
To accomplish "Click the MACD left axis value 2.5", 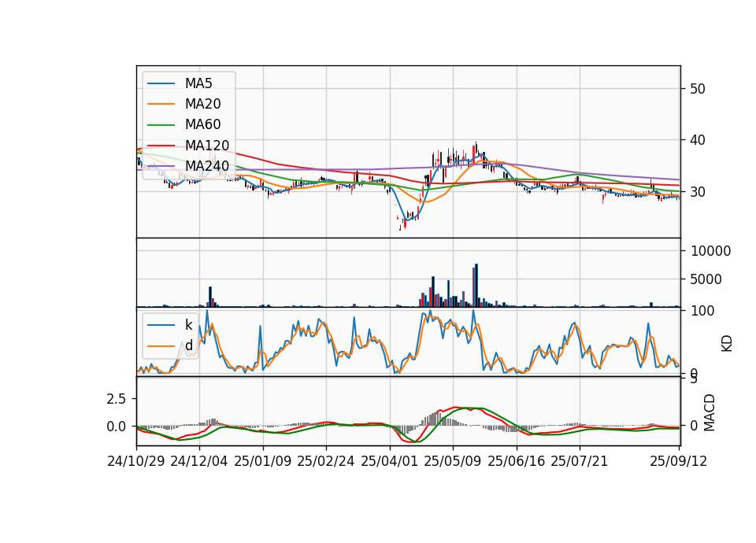I will click(117, 399).
